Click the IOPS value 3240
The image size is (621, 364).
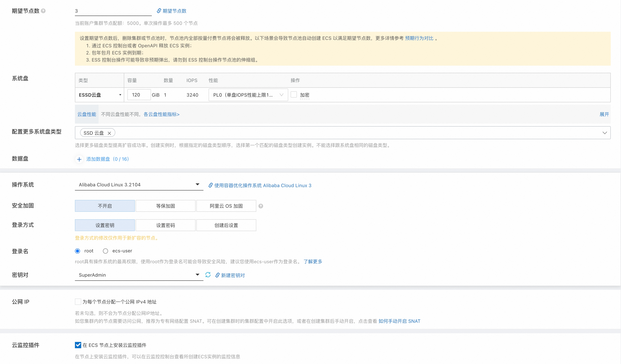click(x=192, y=95)
